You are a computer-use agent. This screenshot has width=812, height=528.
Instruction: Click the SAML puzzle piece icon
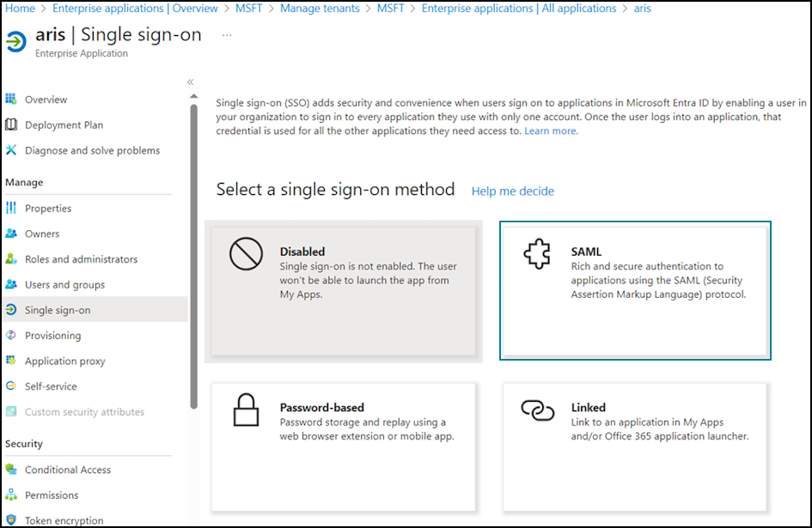[536, 254]
